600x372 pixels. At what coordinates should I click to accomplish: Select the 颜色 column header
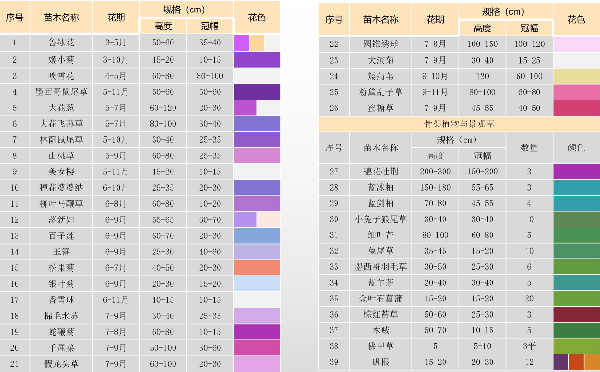tap(577, 147)
